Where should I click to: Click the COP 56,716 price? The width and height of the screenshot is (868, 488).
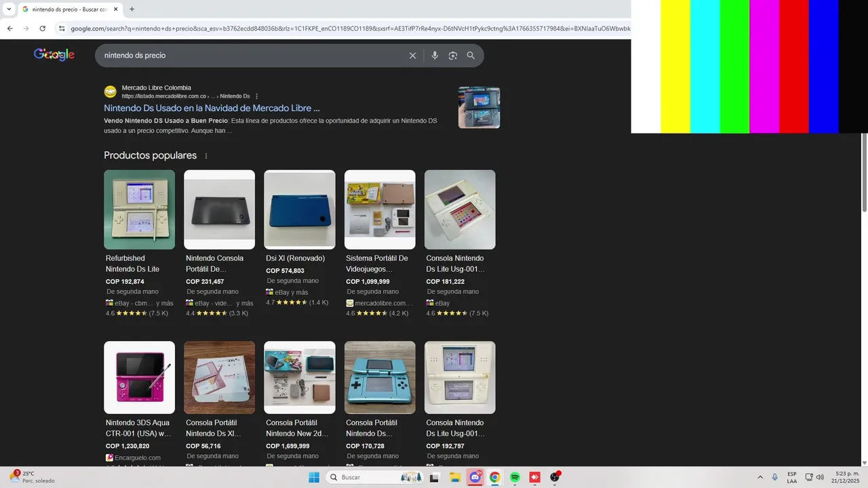pos(203,446)
